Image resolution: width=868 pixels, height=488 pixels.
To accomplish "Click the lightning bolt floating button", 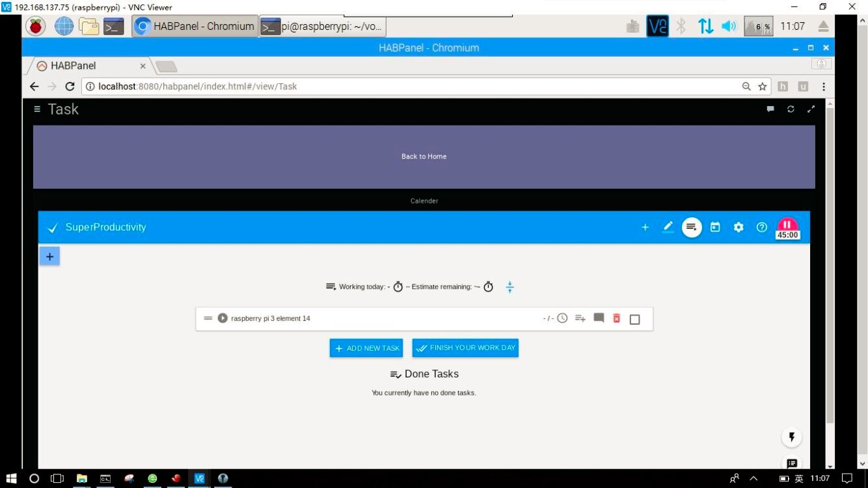I will pos(792,437).
